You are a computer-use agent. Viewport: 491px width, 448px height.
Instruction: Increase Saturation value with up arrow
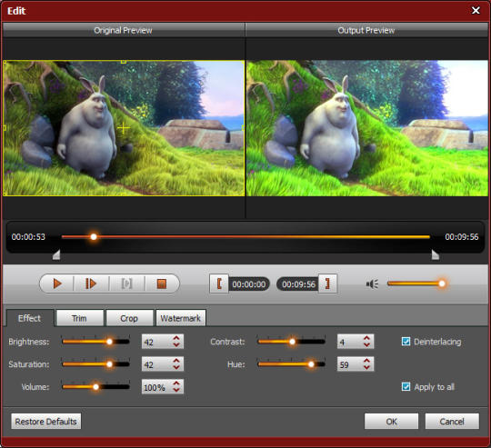coord(176,361)
